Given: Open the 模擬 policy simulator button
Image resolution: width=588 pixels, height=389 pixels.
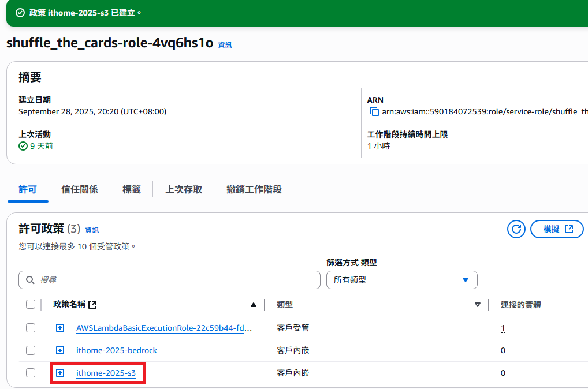Looking at the screenshot, I should pos(557,229).
